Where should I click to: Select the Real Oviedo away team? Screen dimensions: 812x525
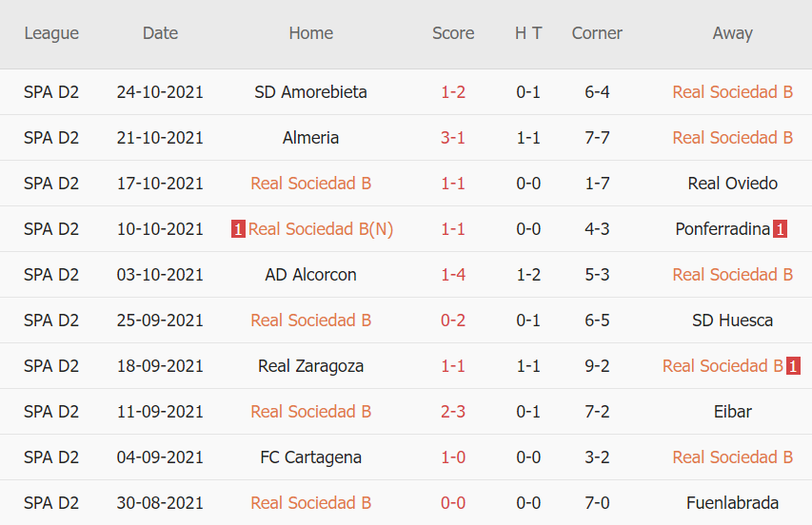pyautogui.click(x=732, y=184)
